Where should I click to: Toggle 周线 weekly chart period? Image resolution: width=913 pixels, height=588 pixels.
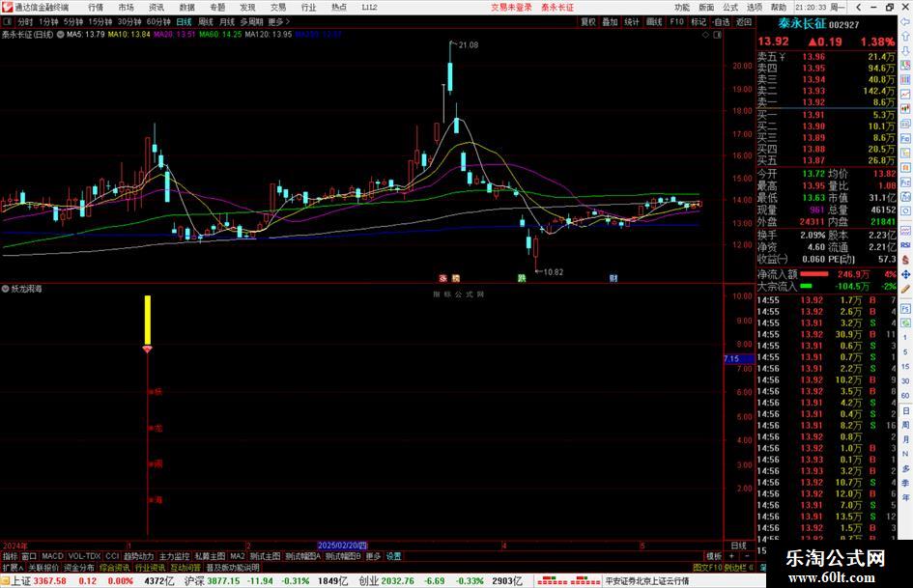point(206,22)
